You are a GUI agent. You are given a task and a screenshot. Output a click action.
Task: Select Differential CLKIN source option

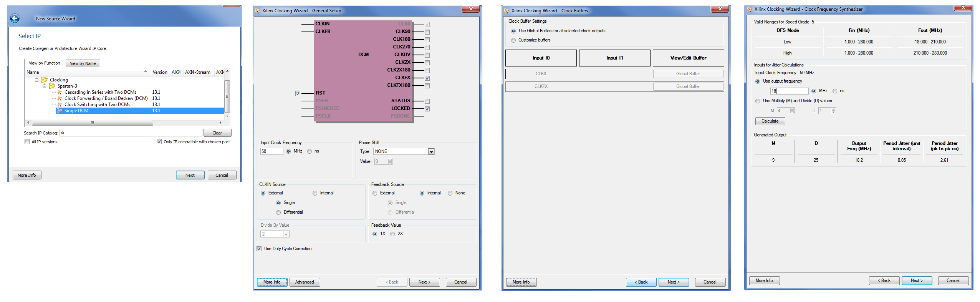coord(278,212)
